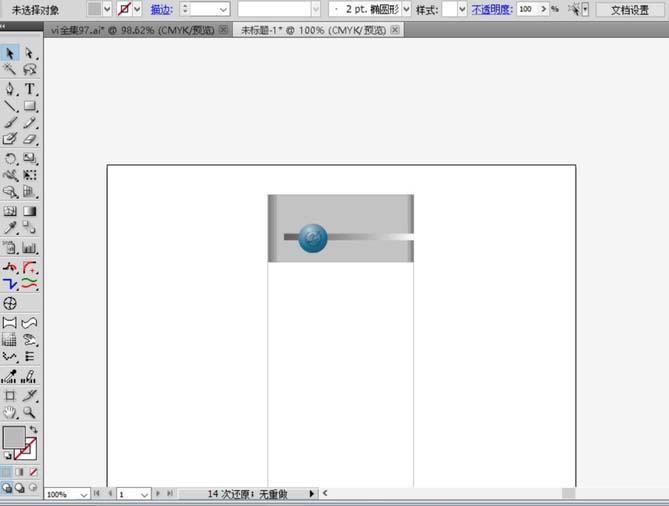Screen dimensions: 669x506
Task: Click the 描边 stroke link
Action: pos(162,9)
